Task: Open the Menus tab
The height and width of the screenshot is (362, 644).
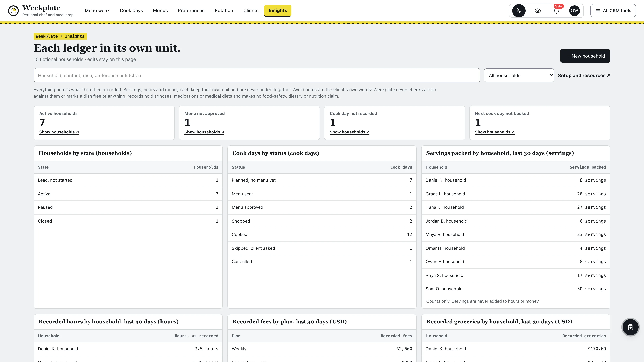Action: 160,11
